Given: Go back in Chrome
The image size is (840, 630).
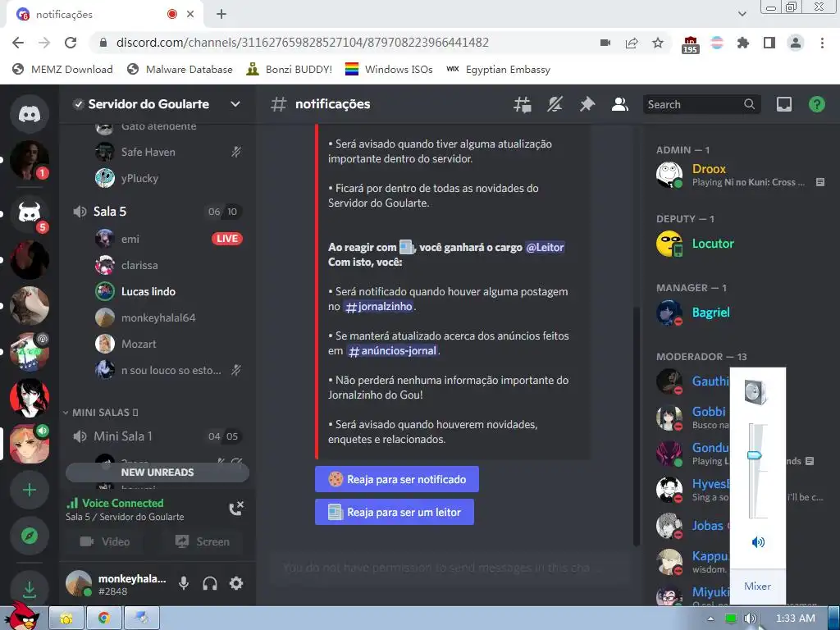Looking at the screenshot, I should [18, 43].
